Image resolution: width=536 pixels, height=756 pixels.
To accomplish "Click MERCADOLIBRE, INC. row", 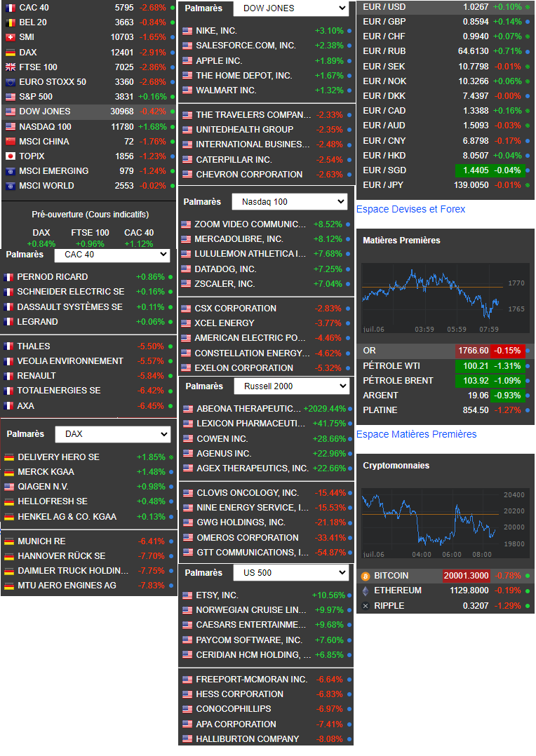I will tap(266, 239).
